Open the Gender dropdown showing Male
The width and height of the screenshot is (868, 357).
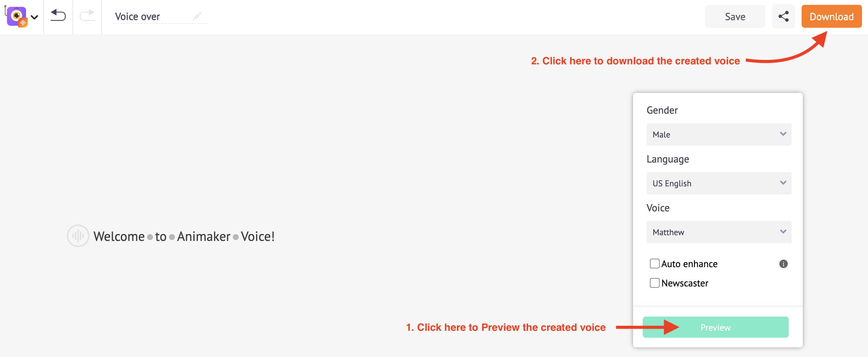pyautogui.click(x=719, y=134)
